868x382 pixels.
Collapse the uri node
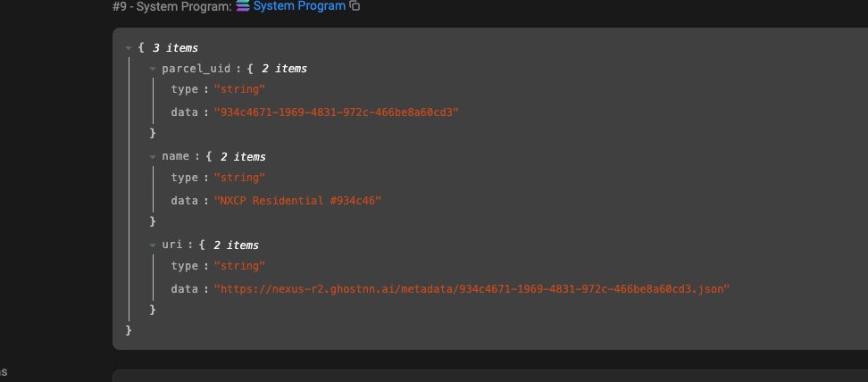click(153, 245)
